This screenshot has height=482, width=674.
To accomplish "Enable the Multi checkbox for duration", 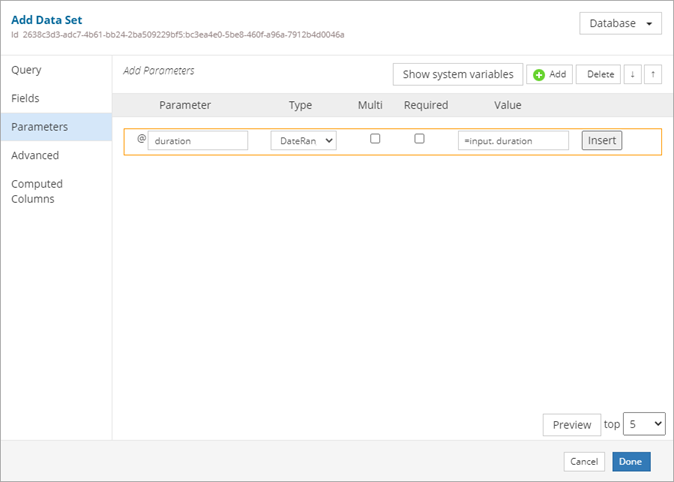I will coord(375,139).
